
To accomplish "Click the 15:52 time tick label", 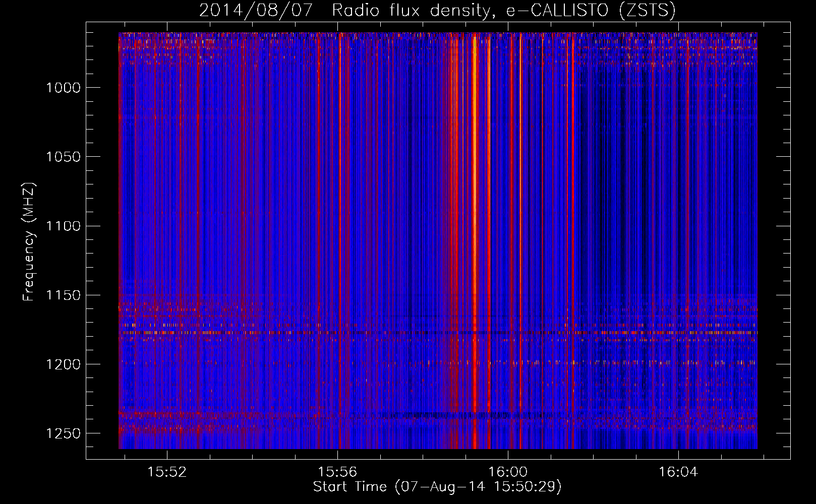I will [167, 472].
